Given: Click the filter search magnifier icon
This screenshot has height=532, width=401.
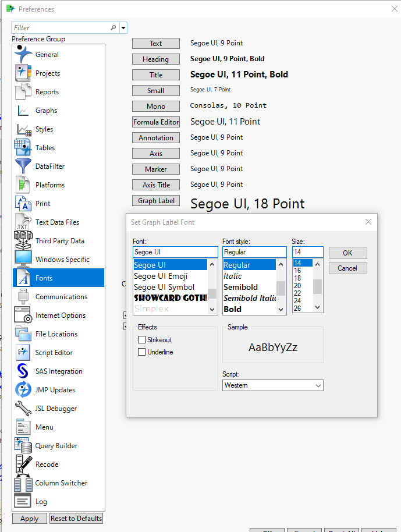Looking at the screenshot, I should click(113, 27).
